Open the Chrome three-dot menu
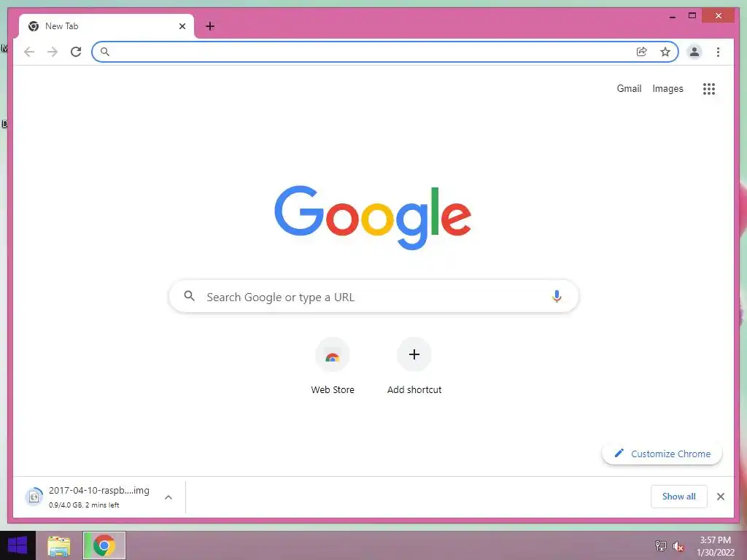The image size is (747, 560). click(x=718, y=52)
